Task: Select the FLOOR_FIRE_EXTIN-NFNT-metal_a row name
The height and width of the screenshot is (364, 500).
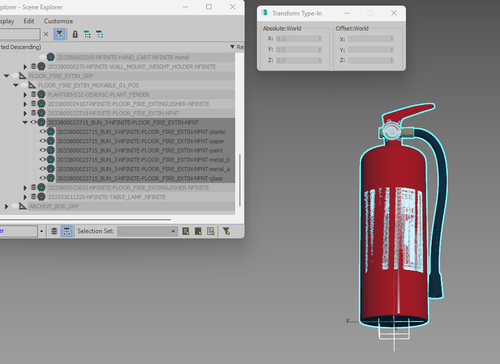Action: [x=143, y=169]
